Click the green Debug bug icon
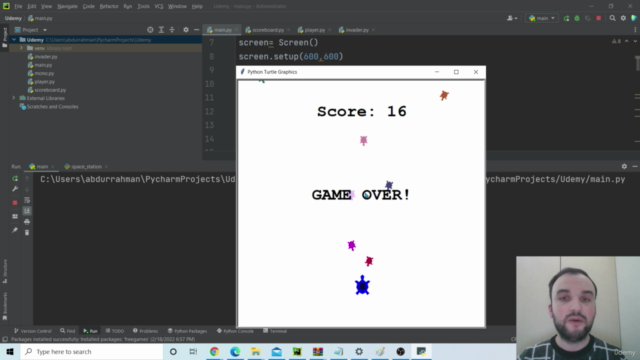640x360 pixels. [x=577, y=18]
